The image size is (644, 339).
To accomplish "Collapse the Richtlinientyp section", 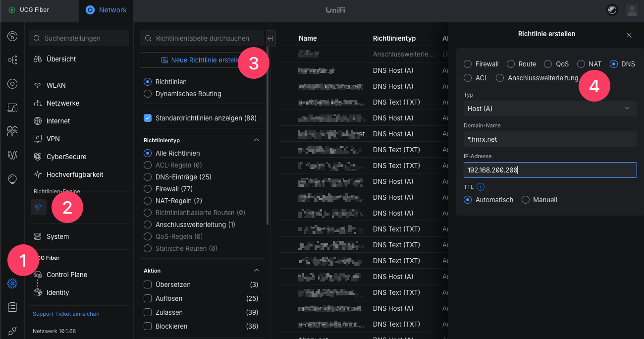I will pyautogui.click(x=257, y=140).
